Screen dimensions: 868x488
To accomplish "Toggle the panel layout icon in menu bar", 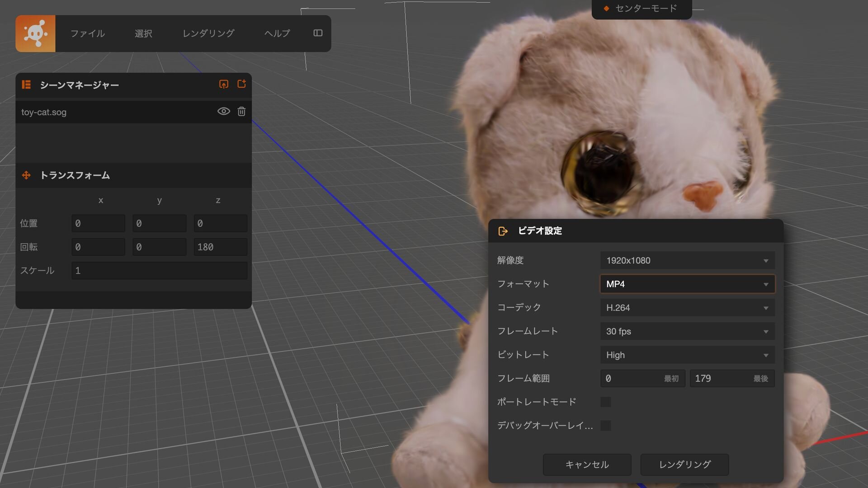I will point(318,33).
